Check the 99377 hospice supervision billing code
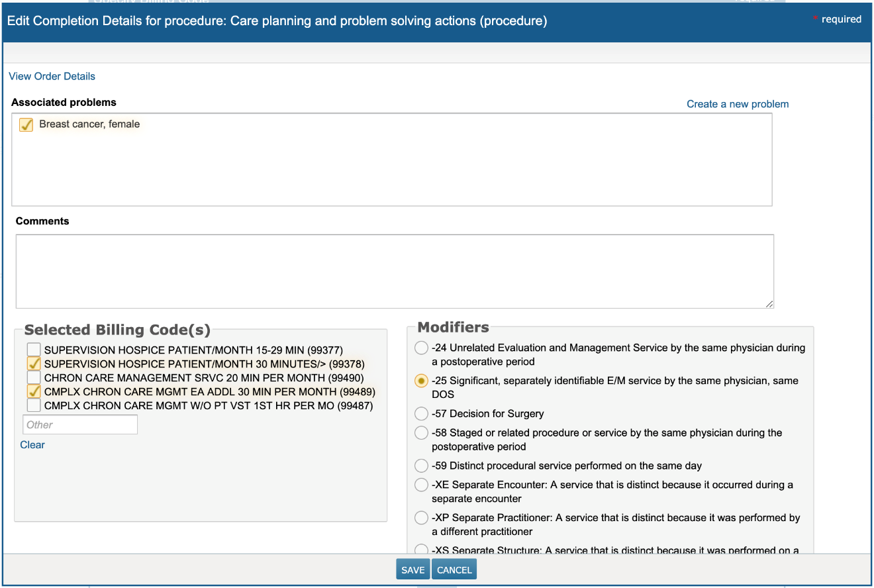This screenshot has width=874, height=588. click(34, 350)
